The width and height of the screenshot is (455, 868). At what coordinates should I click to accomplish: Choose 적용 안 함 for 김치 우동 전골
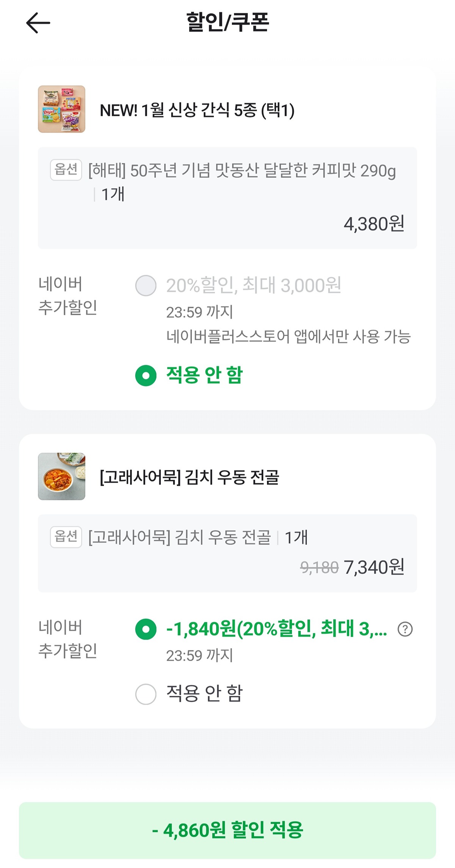pos(146,694)
